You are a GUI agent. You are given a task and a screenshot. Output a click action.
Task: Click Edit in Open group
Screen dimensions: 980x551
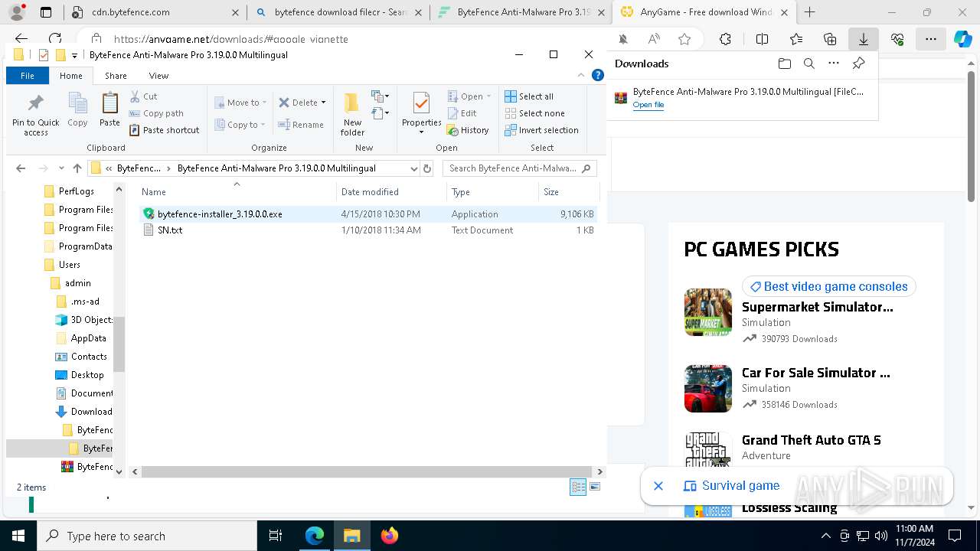[462, 113]
